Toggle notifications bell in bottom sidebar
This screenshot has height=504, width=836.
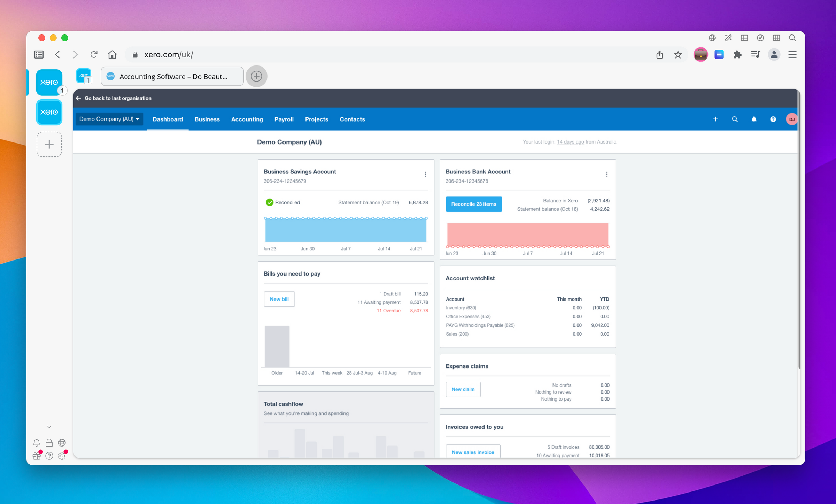(37, 442)
